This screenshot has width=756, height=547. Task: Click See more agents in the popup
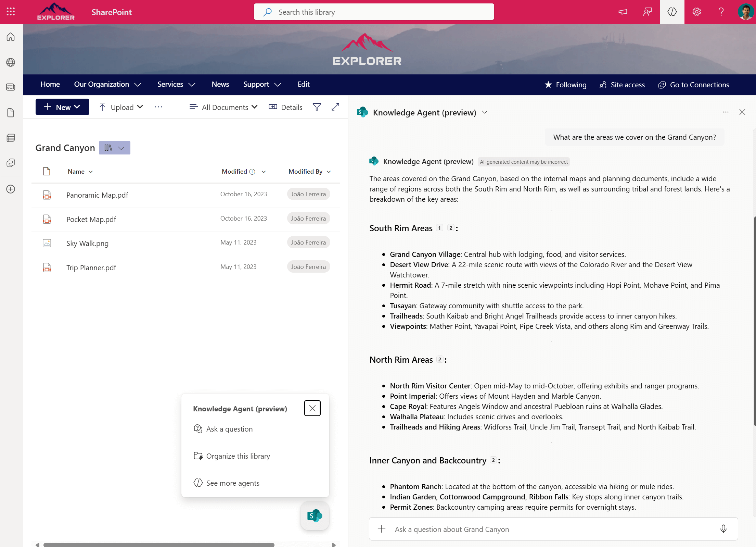coord(232,483)
